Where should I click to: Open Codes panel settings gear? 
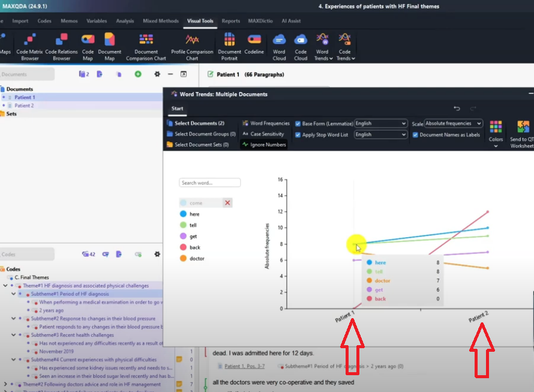click(157, 255)
